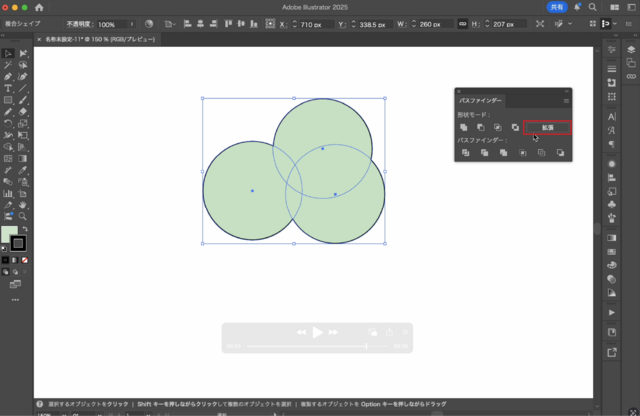Enable Draw Behind mode
Image resolution: width=640 pixels, height=416 pixels.
tap(15, 272)
